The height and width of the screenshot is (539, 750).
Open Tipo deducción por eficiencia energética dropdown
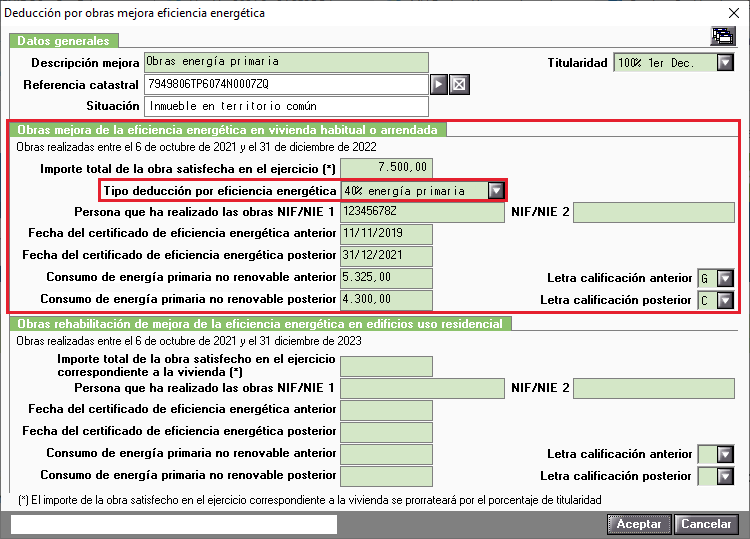coord(496,191)
